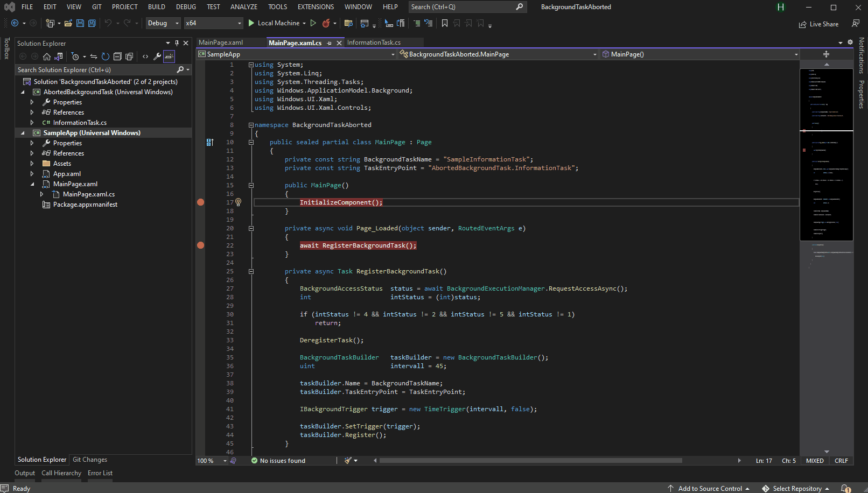Expand the Assets folder in Solution Explorer
Viewport: 868px width, 493px height.
pos(32,164)
